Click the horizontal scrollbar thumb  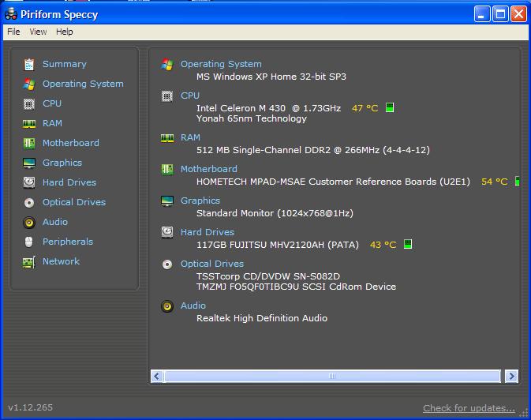[332, 376]
